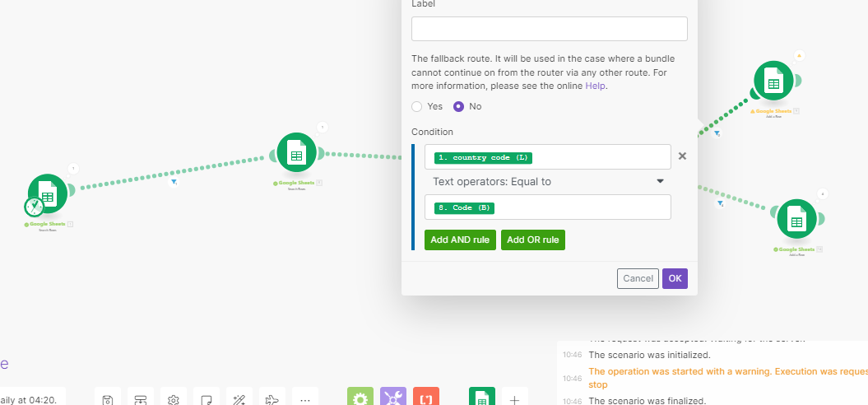
Task: Open the Google Sheets Add a Row module with warning
Action: (x=774, y=81)
